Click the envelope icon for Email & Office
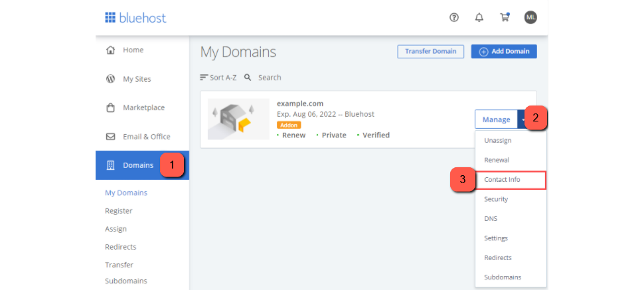This screenshot has height=290, width=644. point(110,137)
